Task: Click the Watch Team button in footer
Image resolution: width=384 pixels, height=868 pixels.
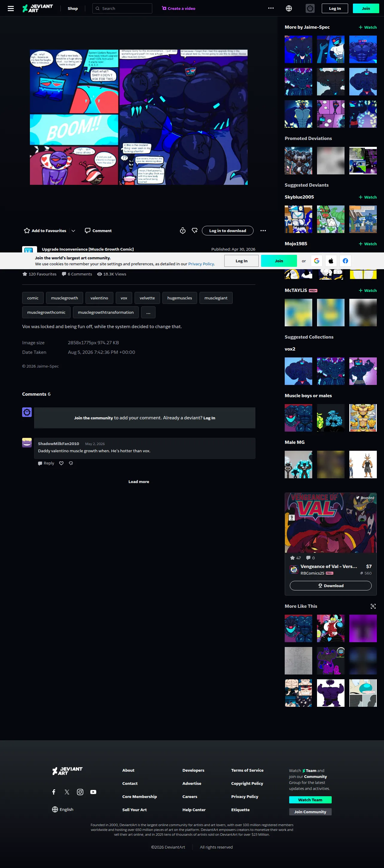Action: pyautogui.click(x=310, y=800)
